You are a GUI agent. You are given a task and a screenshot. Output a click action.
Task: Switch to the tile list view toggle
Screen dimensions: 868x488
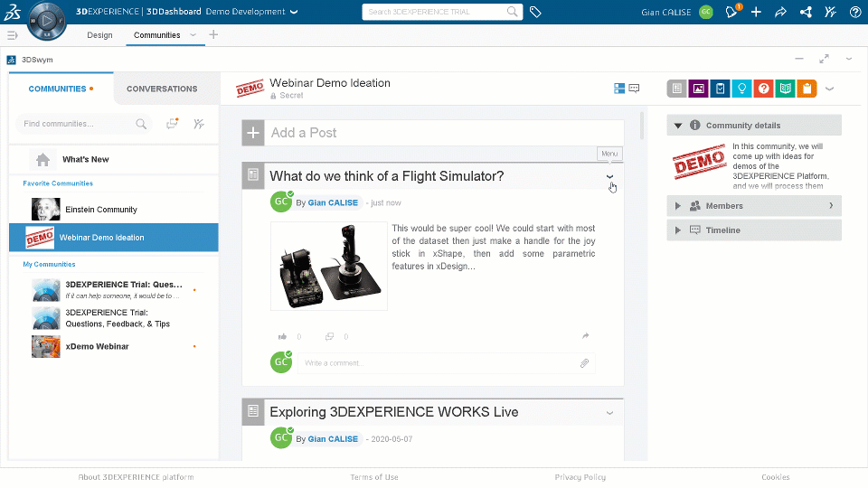tap(619, 89)
